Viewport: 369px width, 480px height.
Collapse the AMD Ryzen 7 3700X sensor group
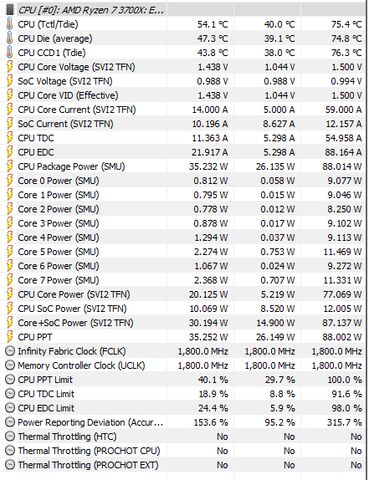click(10, 10)
